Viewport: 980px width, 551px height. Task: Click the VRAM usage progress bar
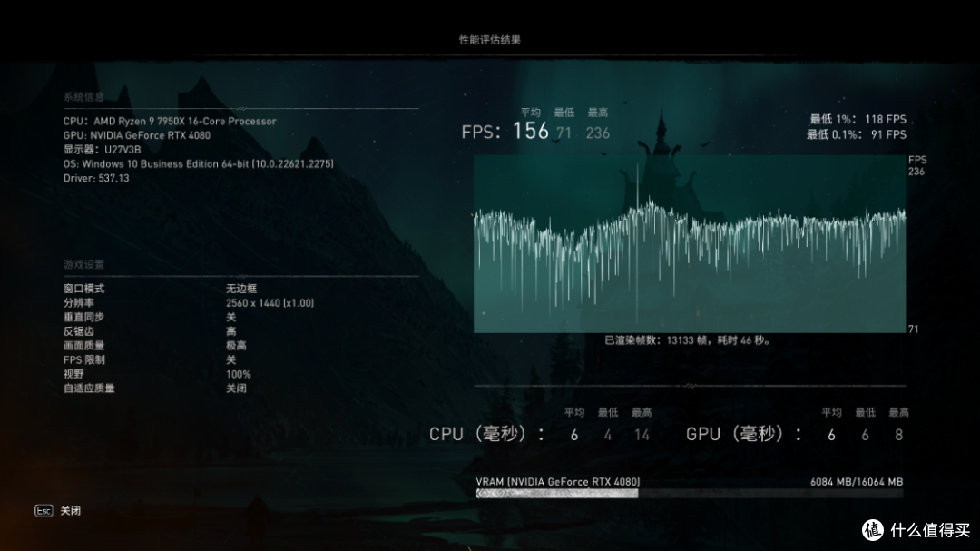tap(690, 494)
